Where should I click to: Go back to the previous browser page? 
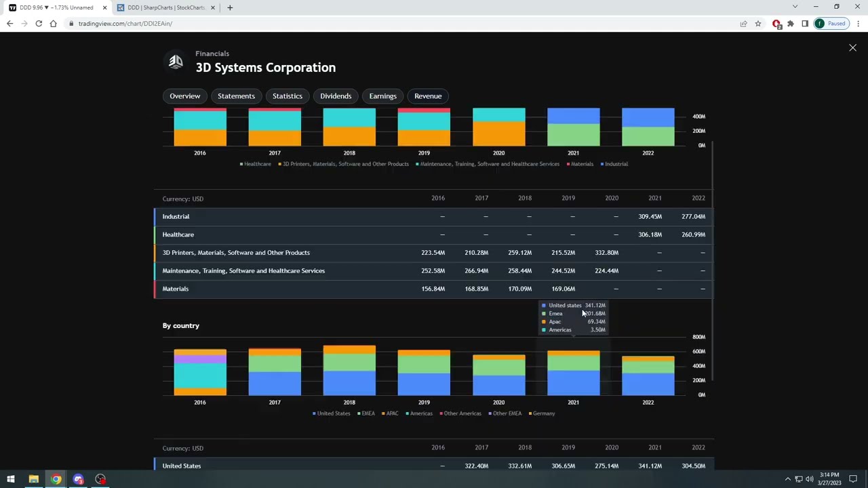pyautogui.click(x=9, y=24)
